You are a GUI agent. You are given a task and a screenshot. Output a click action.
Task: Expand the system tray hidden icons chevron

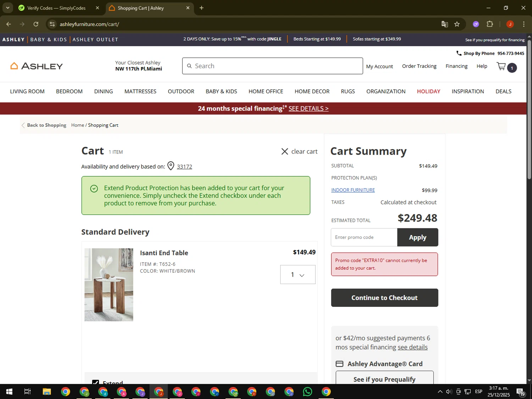pyautogui.click(x=440, y=392)
